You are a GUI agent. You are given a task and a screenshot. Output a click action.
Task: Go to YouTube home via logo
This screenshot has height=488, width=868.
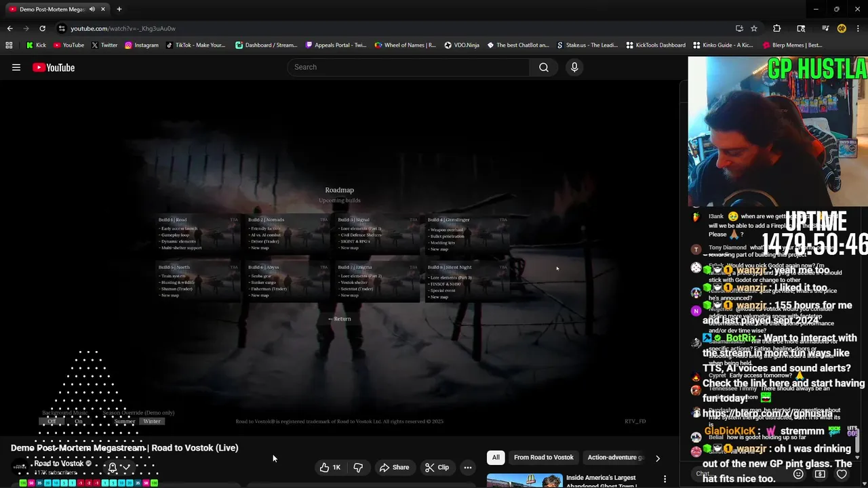(x=54, y=67)
